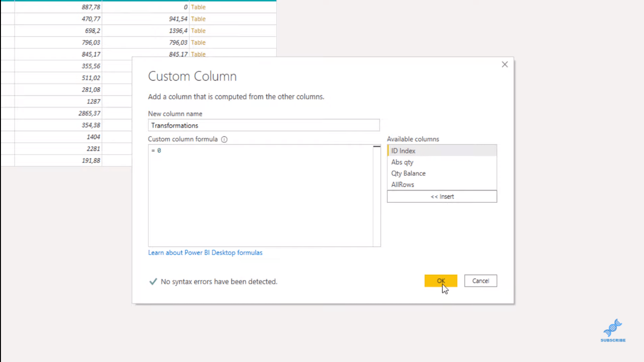Open Table link in row 470,77
The width and height of the screenshot is (644, 362).
198,19
